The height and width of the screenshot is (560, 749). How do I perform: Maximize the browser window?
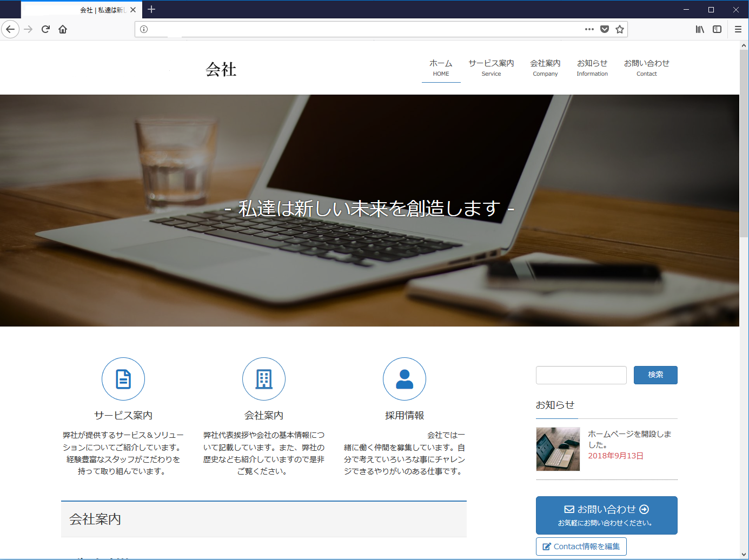click(711, 10)
